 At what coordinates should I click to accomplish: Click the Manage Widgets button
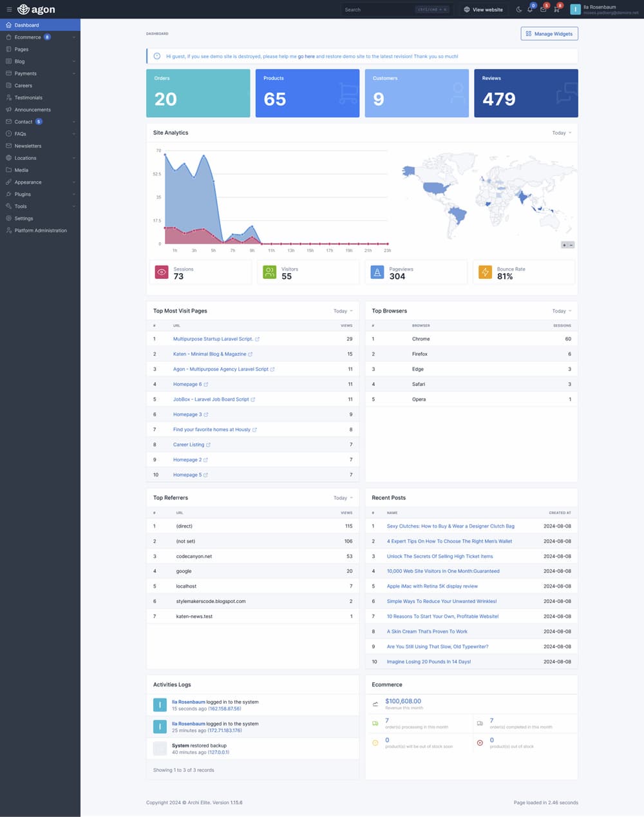pyautogui.click(x=549, y=34)
